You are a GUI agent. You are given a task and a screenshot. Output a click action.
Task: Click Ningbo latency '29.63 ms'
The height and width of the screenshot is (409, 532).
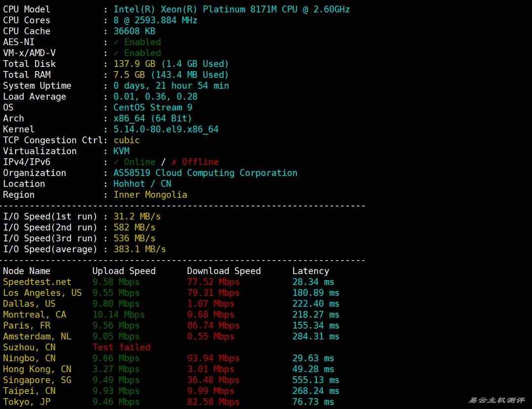tap(313, 358)
